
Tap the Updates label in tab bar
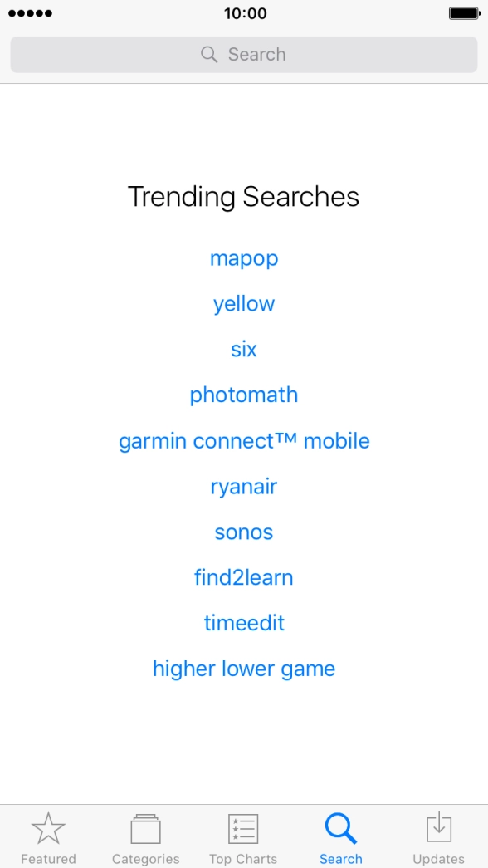[x=438, y=859]
